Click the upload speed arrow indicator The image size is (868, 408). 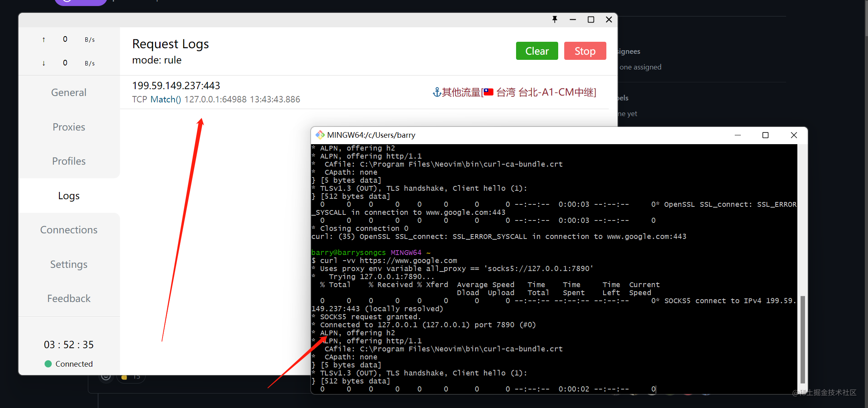click(44, 39)
